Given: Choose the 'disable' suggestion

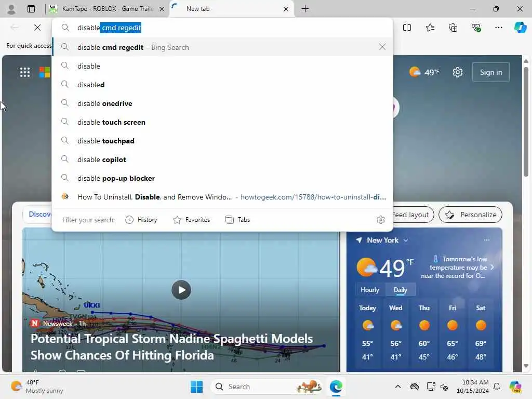Looking at the screenshot, I should tap(222, 66).
